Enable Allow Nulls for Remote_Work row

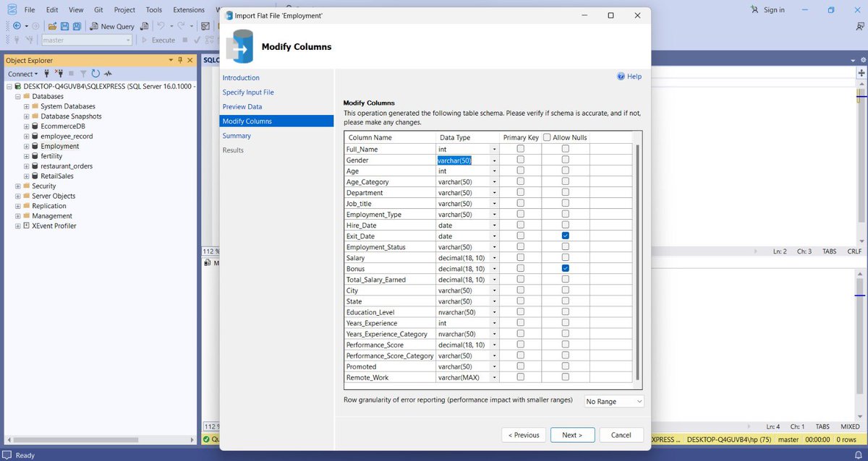[x=566, y=376]
